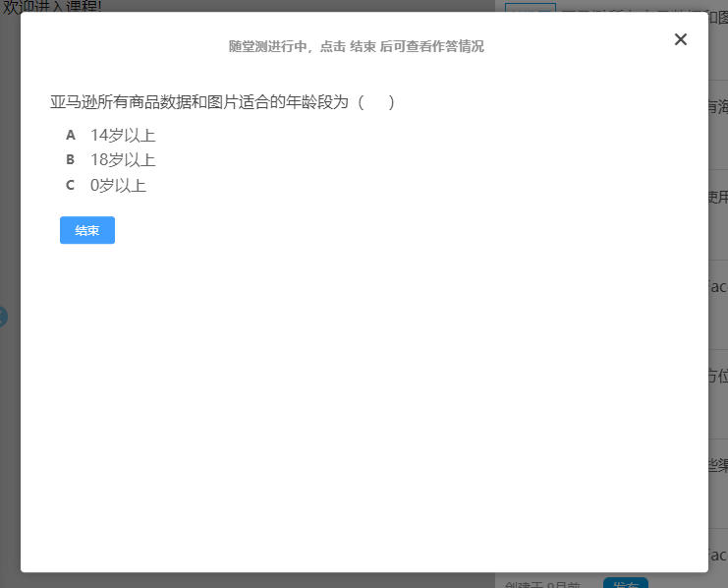The image size is (728, 588).
Task: Click the letter A option marker
Action: [71, 136]
